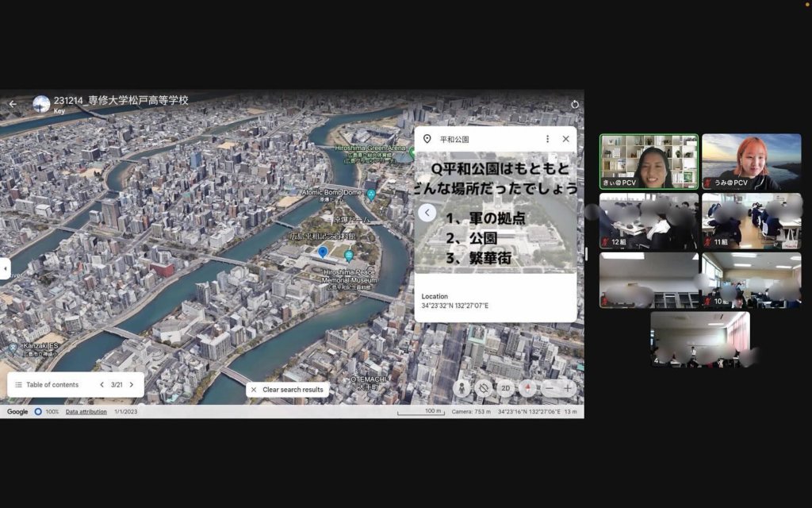Image resolution: width=812 pixels, height=508 pixels.
Task: Open the Table of contents
Action: coord(48,385)
